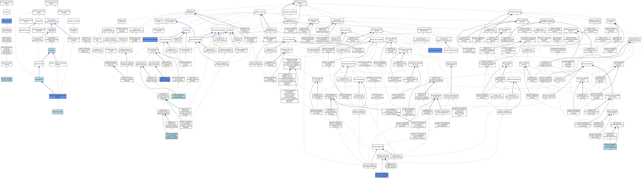644x178 pixels.
Task: Click 'positive regulation of intracellular estrogen receptor signaling pathway' node
Action: pos(172,136)
